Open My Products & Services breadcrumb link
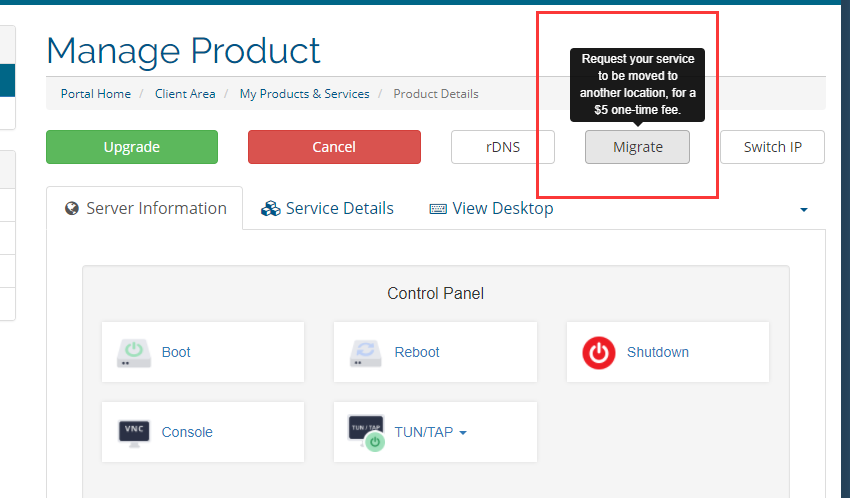850x498 pixels. click(304, 94)
